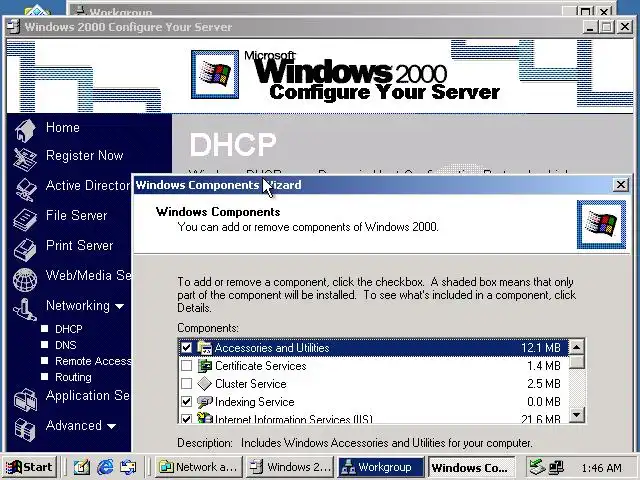
Task: Select Remote Access under Networking
Action: click(93, 361)
